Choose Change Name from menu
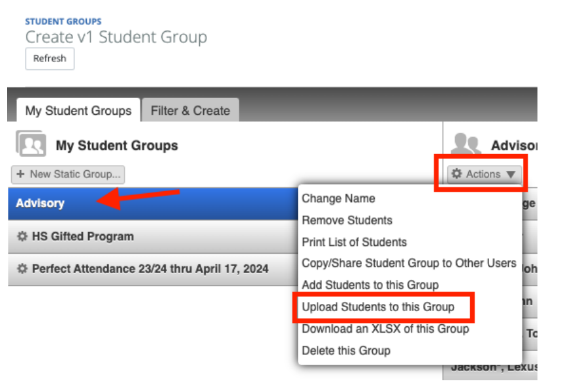576x392 pixels. (338, 198)
